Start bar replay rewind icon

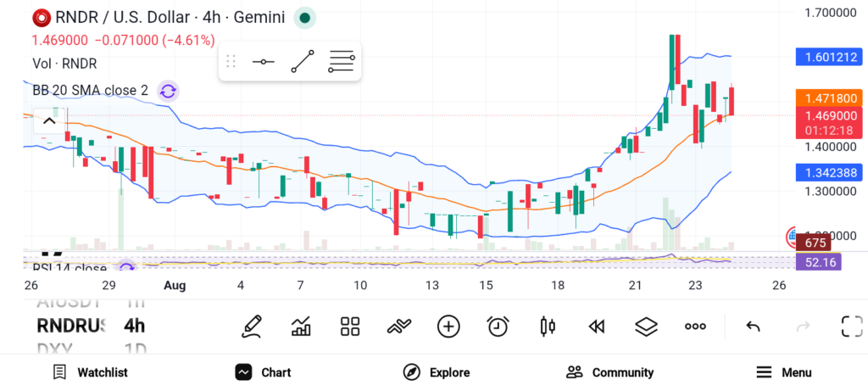click(x=596, y=327)
